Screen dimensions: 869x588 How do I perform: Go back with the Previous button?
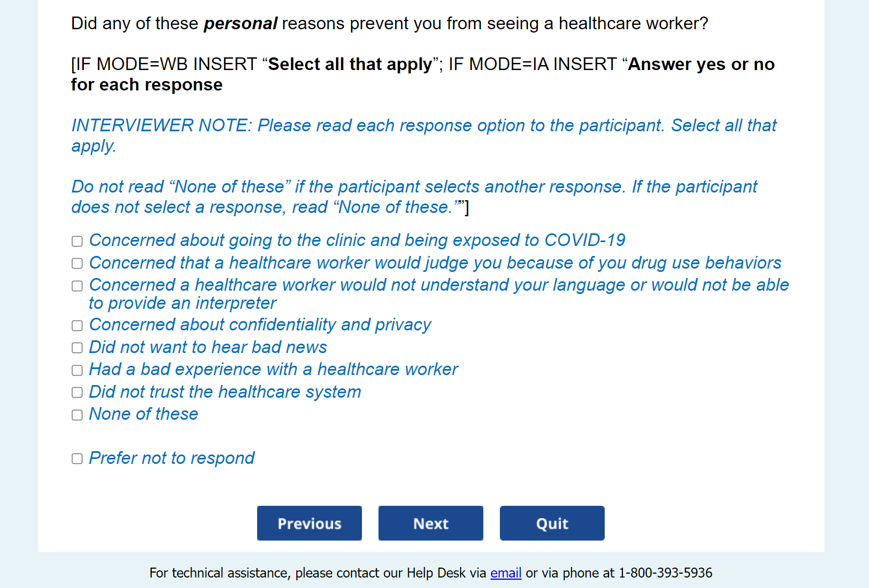click(x=309, y=523)
